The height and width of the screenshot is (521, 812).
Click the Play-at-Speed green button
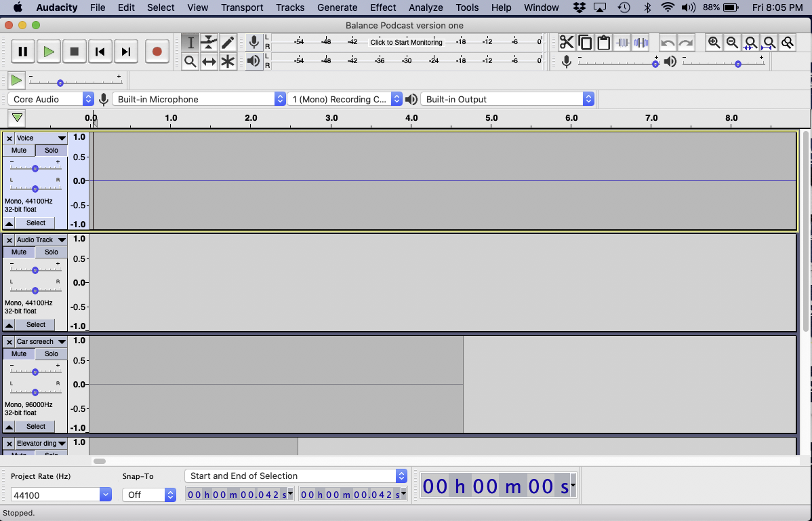point(16,80)
